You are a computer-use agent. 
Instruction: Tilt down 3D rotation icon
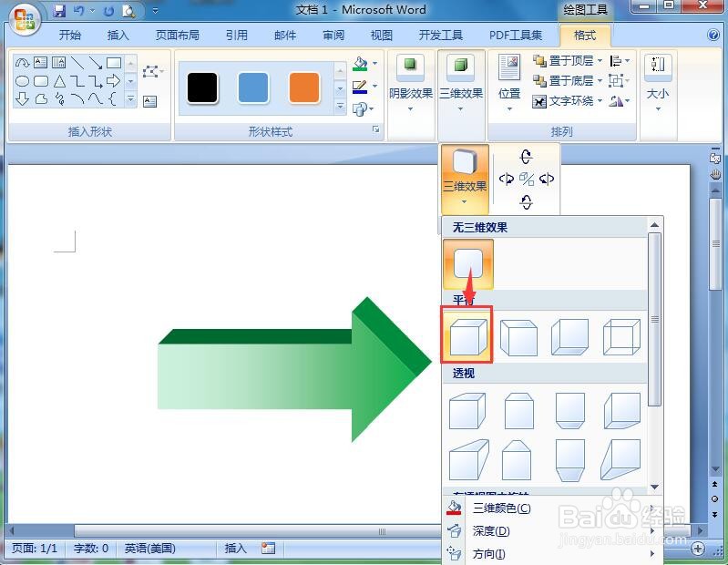coord(526,201)
